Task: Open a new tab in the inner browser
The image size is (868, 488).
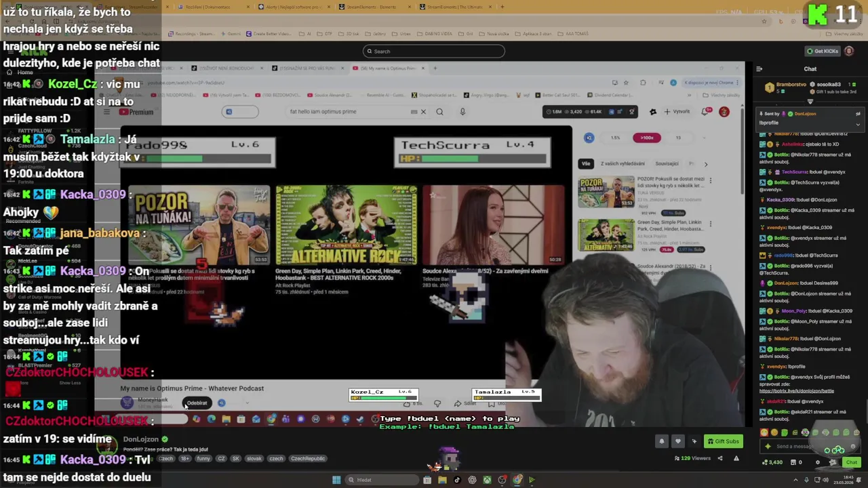Action: pos(435,68)
